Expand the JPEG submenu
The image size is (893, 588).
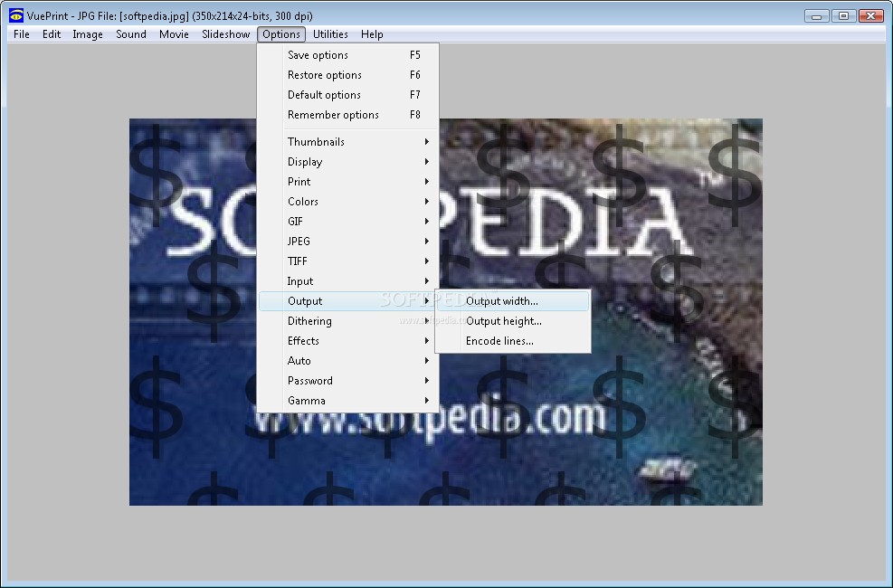(348, 242)
